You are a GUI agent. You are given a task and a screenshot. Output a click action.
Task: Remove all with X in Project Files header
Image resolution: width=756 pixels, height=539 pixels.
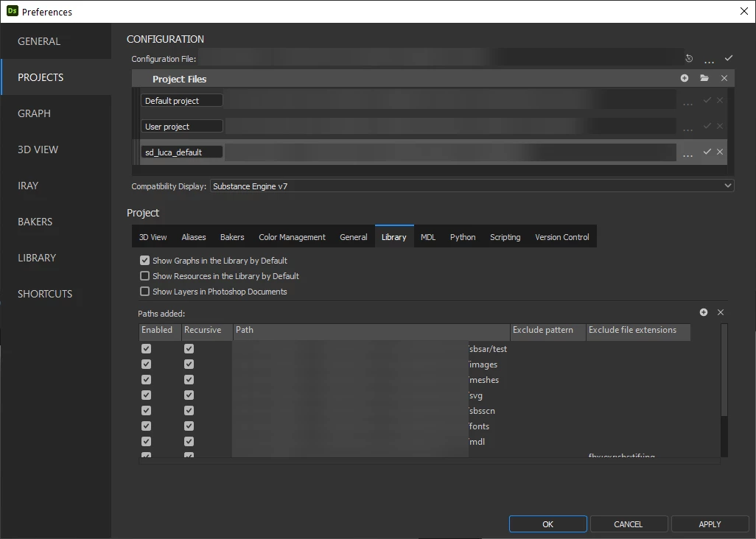[724, 78]
